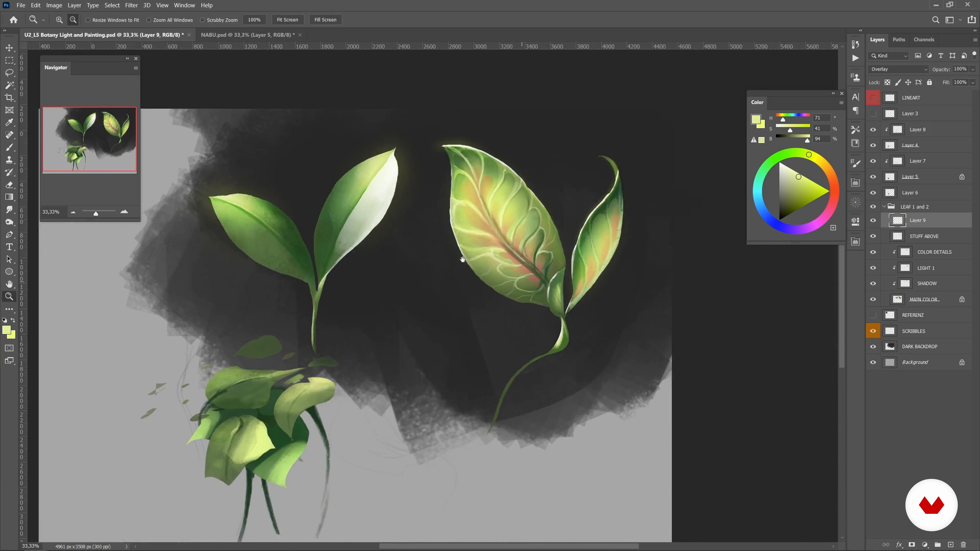Viewport: 980px width, 551px height.
Task: Select the Eyedropper tool
Action: click(x=9, y=122)
